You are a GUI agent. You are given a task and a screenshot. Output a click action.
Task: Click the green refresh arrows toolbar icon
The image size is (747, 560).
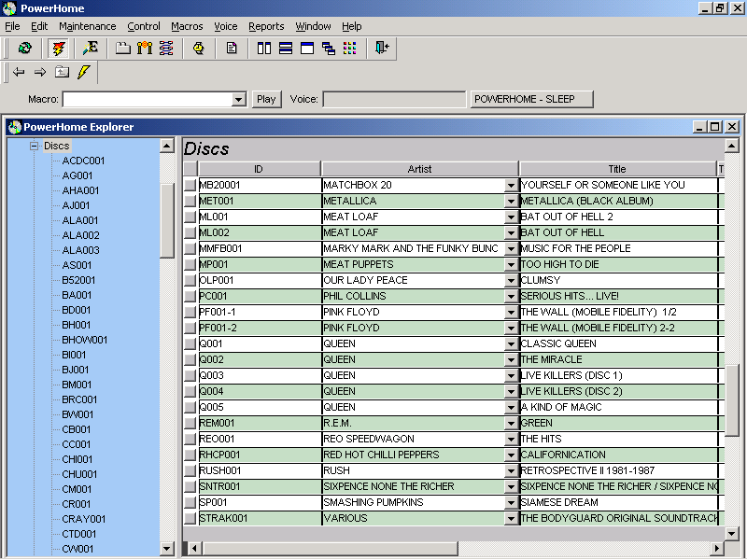[25, 48]
